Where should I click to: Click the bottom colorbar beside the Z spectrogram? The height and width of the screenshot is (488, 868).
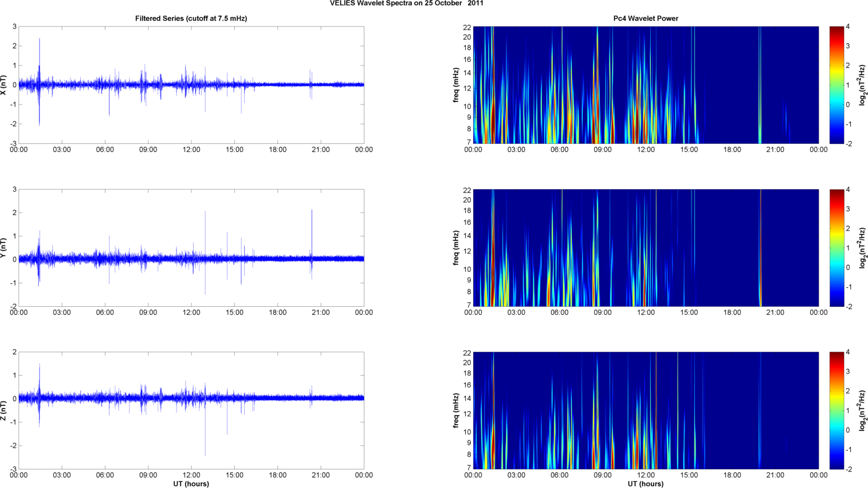836,411
